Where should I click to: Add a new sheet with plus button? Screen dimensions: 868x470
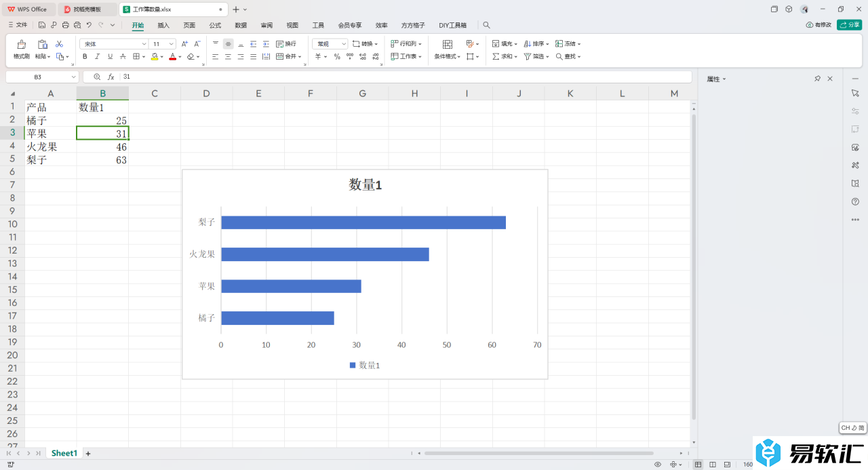click(88, 453)
